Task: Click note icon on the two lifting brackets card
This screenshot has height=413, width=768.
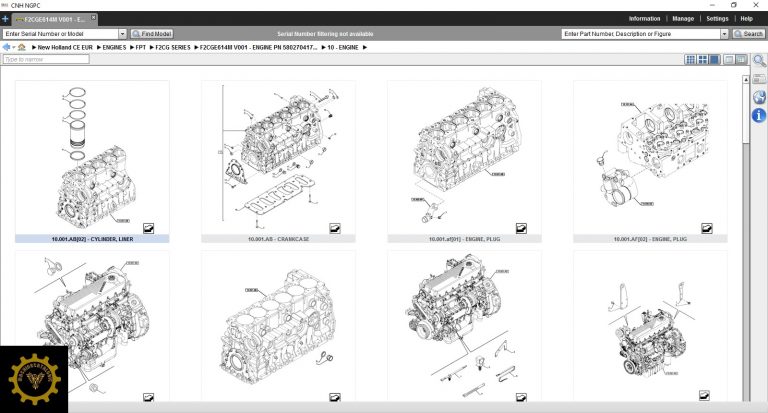Action: click(704, 395)
